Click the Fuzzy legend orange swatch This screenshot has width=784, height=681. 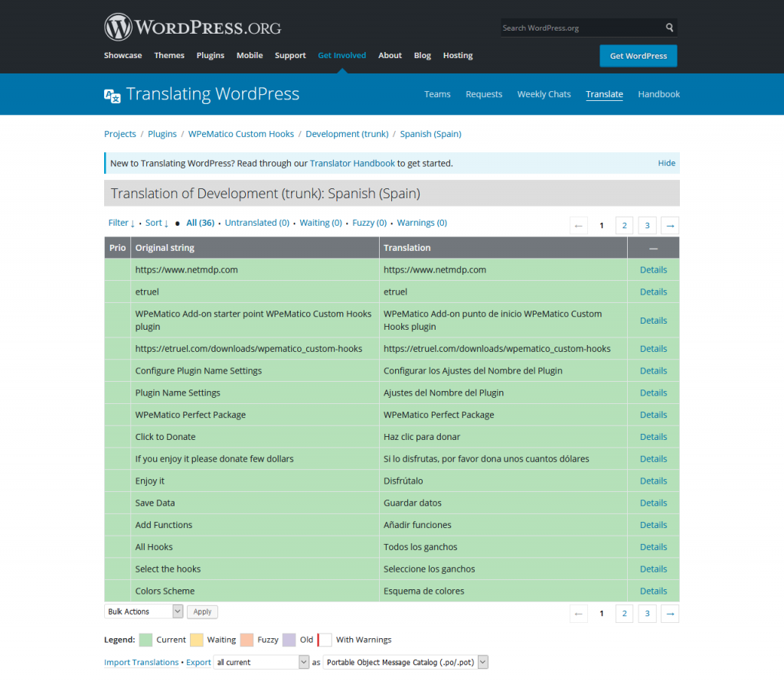pyautogui.click(x=247, y=640)
